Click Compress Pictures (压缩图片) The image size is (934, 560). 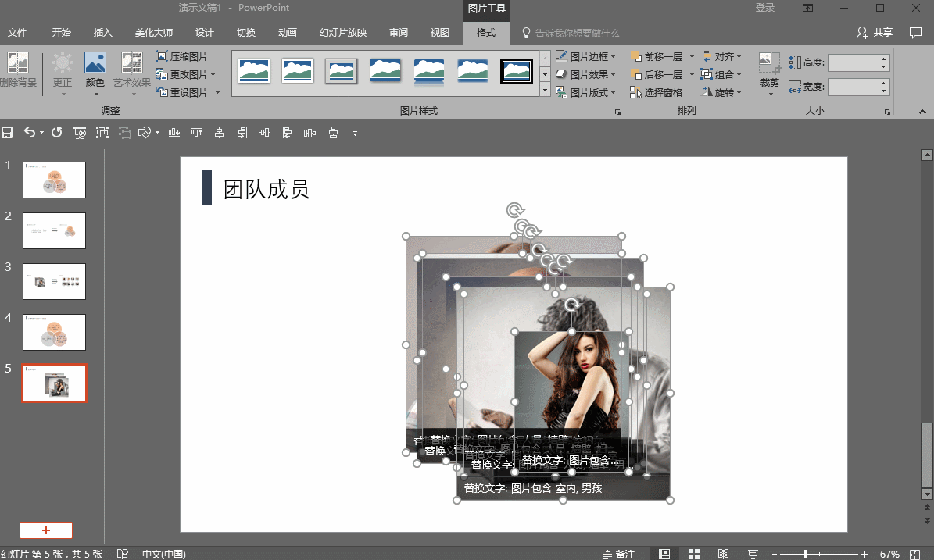[x=181, y=56]
